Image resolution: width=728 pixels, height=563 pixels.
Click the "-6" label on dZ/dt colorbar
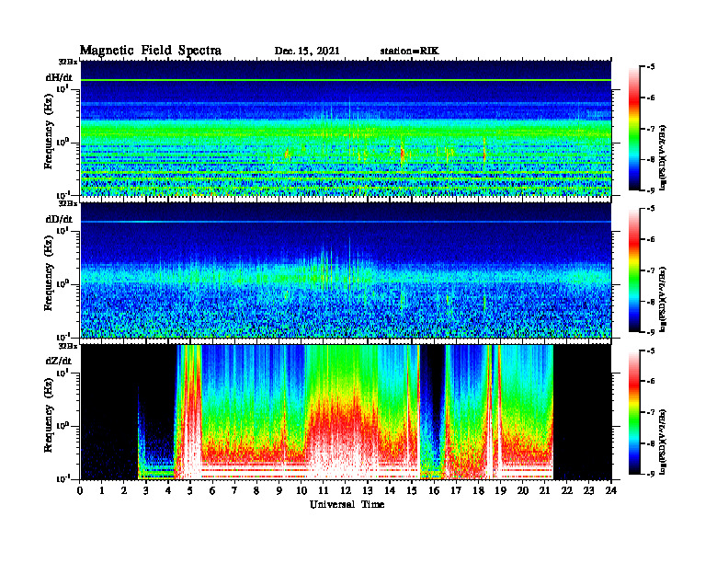pyautogui.click(x=650, y=381)
